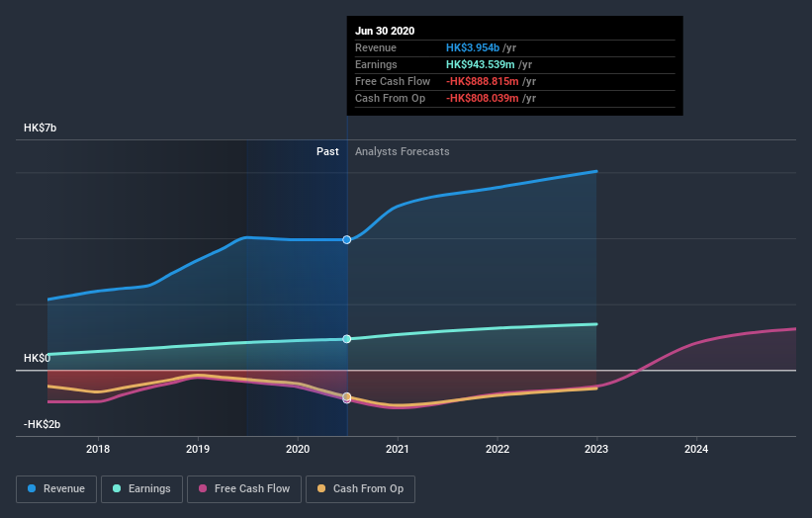The width and height of the screenshot is (812, 518).
Task: Click the -HK$808.039m cash from op value
Action: pyautogui.click(x=482, y=98)
